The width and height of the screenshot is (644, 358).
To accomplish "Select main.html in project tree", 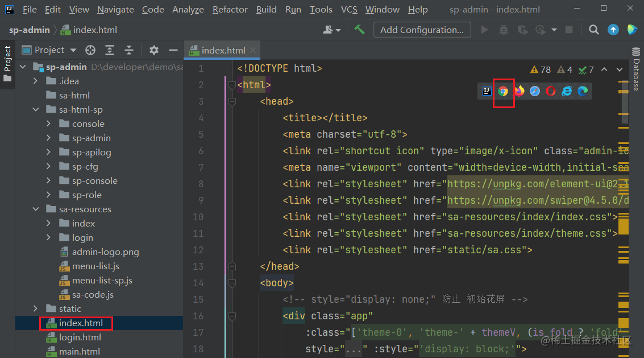I will (x=79, y=351).
